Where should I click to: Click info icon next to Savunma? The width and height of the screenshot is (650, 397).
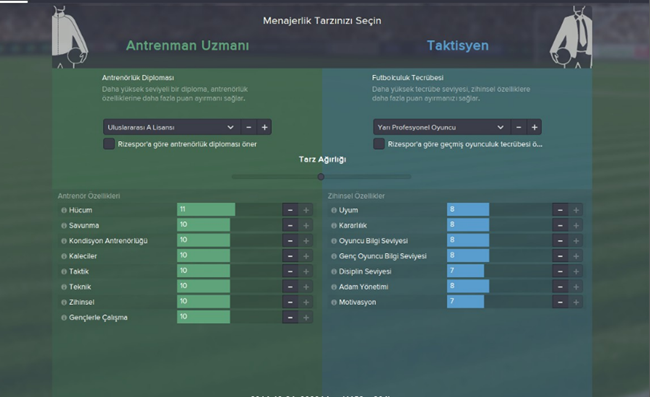pyautogui.click(x=64, y=225)
